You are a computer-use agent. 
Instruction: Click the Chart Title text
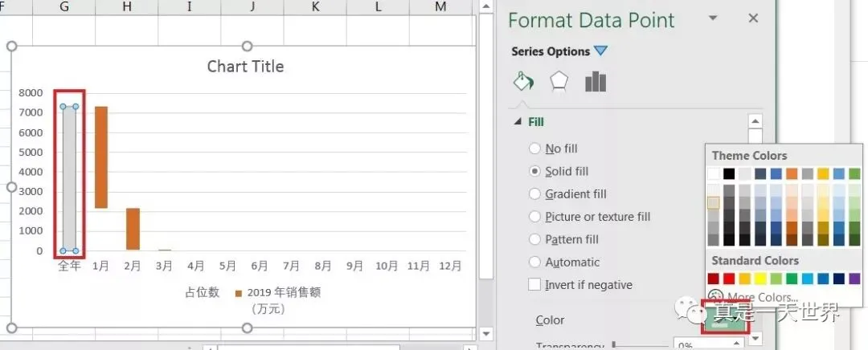pos(245,67)
